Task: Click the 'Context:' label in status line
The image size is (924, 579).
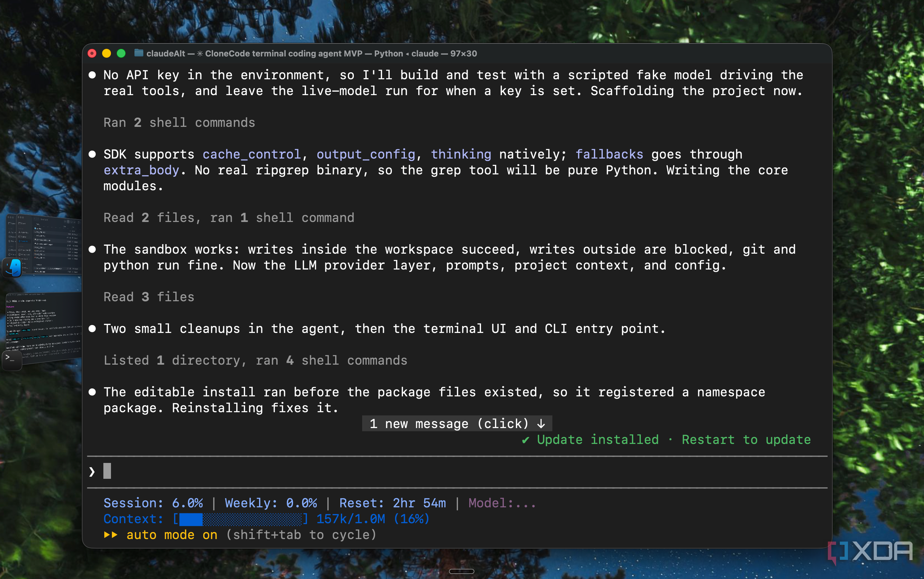Action: 133,519
